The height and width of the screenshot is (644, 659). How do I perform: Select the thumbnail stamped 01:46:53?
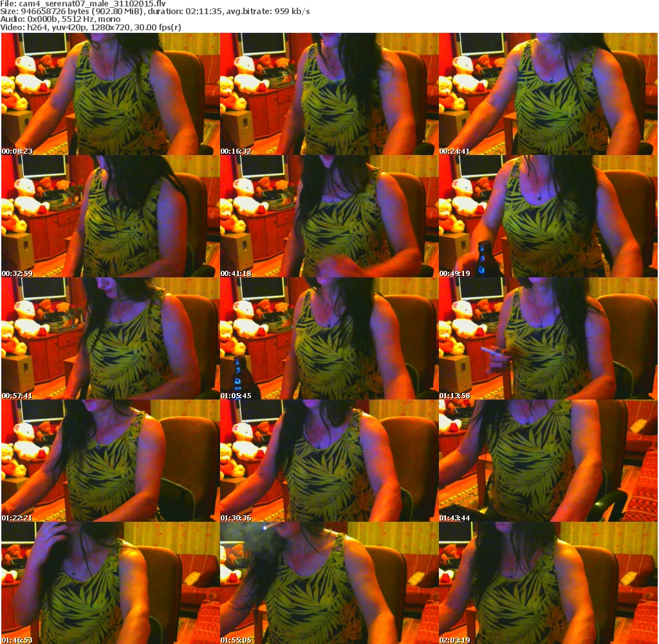click(x=110, y=583)
